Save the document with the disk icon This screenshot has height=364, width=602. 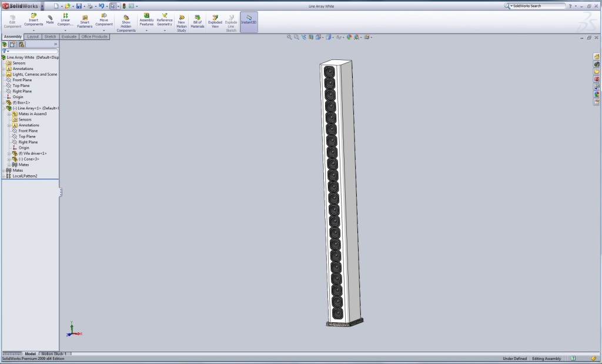tap(79, 6)
